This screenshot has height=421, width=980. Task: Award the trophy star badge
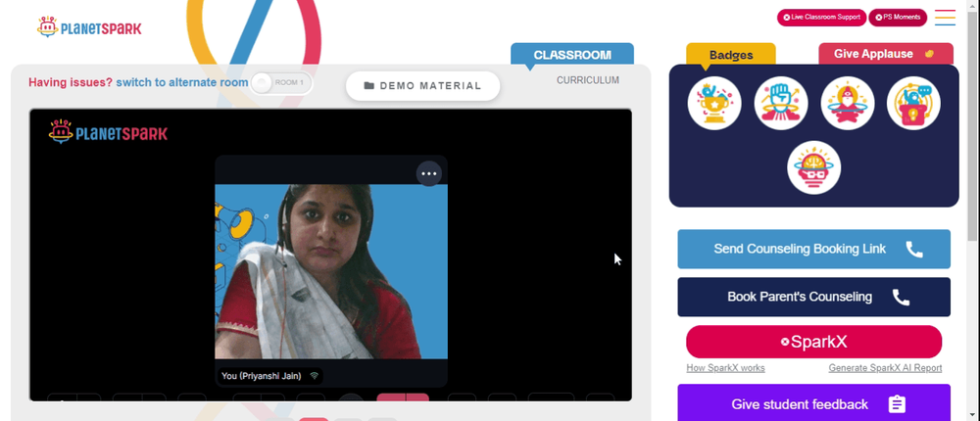[x=714, y=103]
